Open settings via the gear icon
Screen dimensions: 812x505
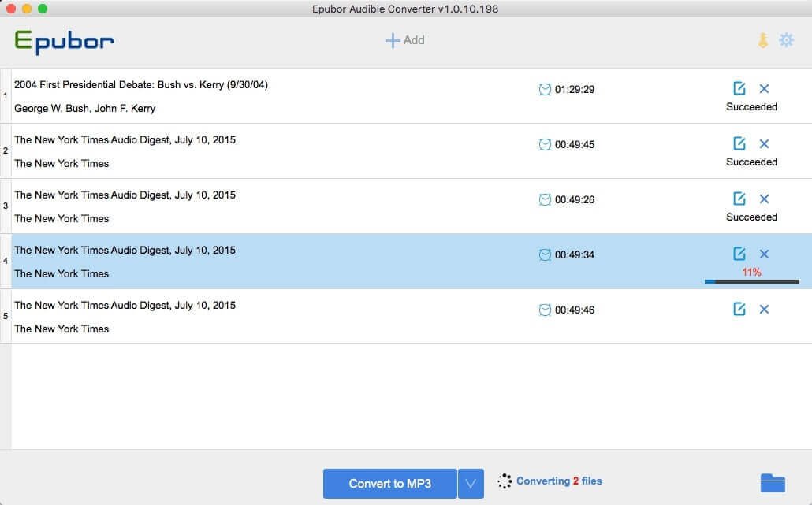[x=786, y=40]
